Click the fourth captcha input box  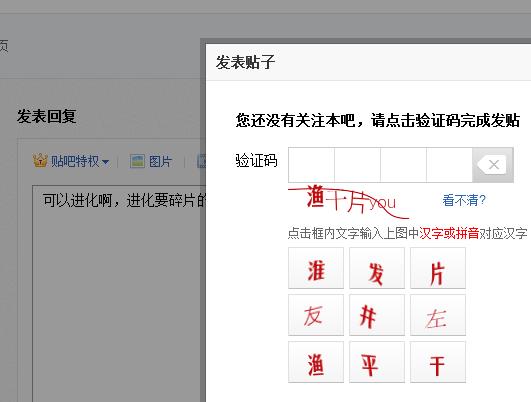(449, 165)
